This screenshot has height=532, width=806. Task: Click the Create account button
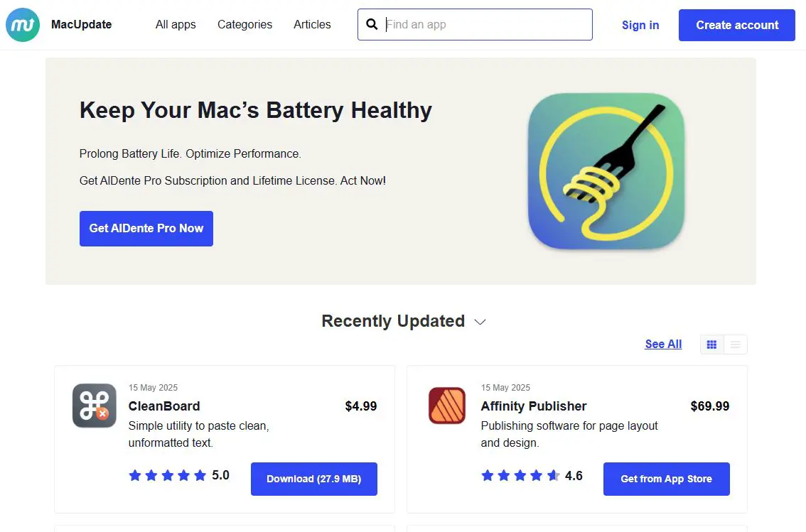736,25
